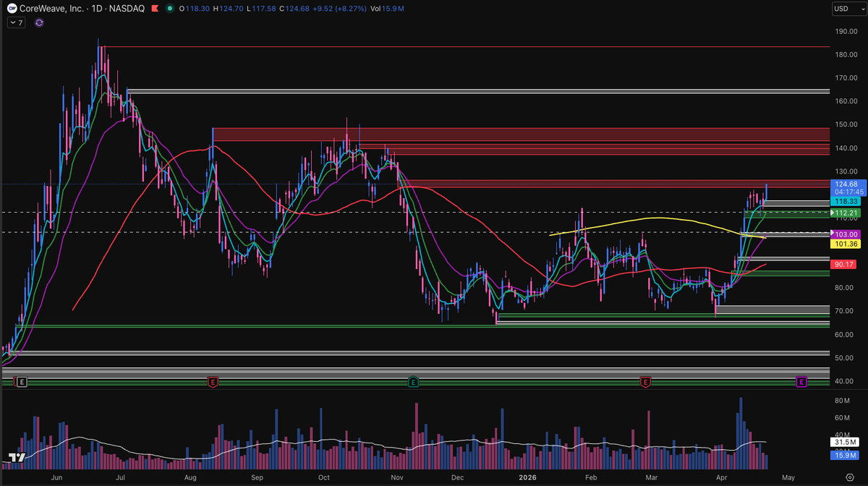Select the green support zone near 86
The height and width of the screenshot is (486, 868).
(780, 273)
